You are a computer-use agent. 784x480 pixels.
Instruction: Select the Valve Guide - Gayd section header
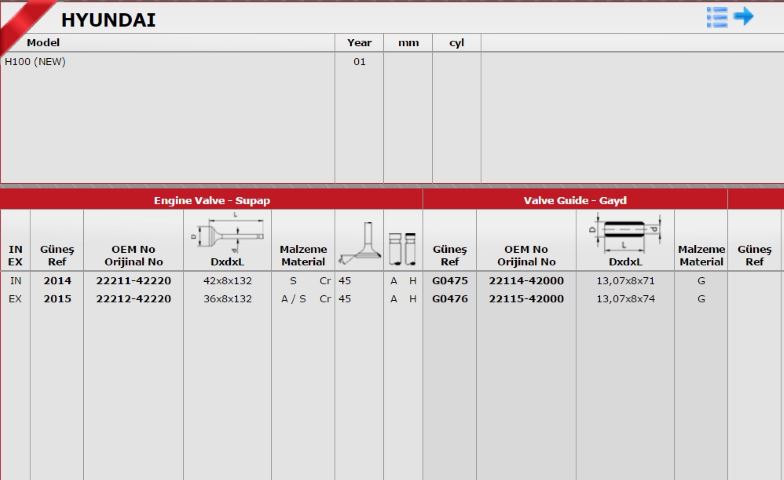575,200
